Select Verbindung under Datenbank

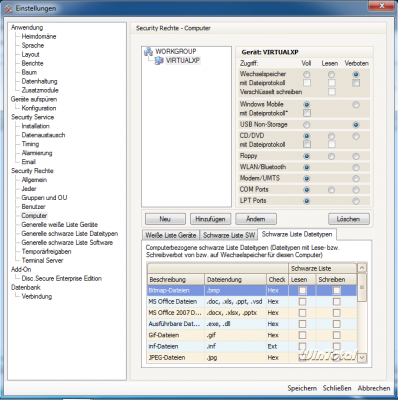(x=37, y=296)
